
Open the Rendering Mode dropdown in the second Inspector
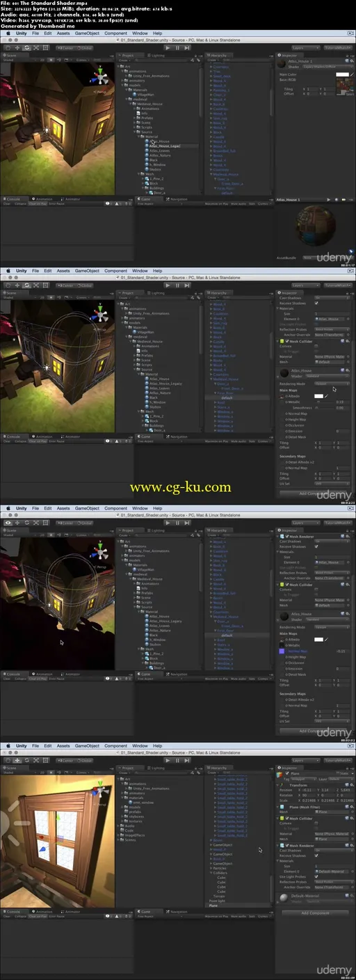pos(332,384)
